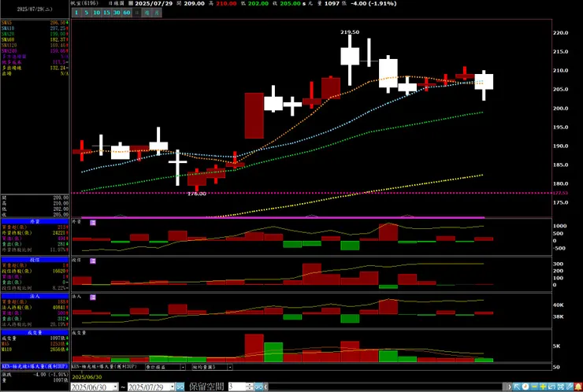The width and height of the screenshot is (583, 392).
Task: Zoom in with the yellow plus icon
Action: coord(543,386)
